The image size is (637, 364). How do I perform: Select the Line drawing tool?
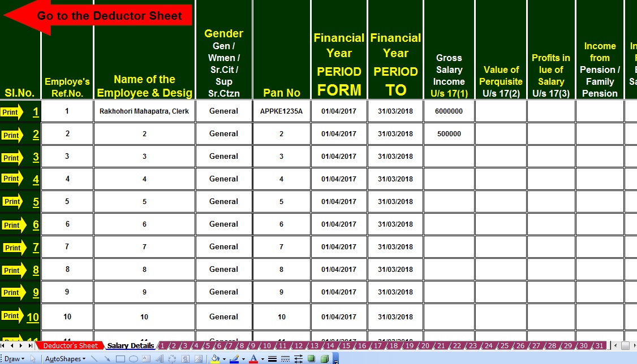[x=94, y=359]
